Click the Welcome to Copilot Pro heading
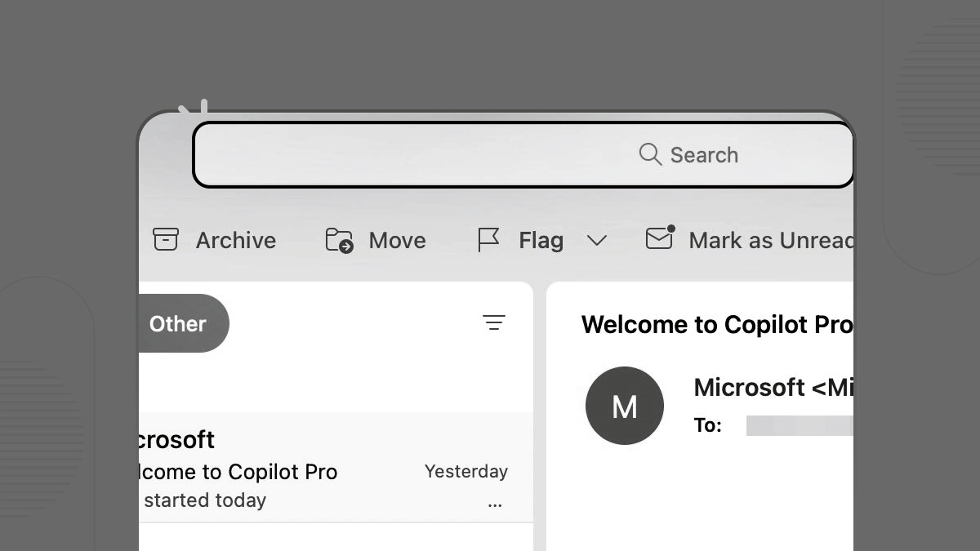The height and width of the screenshot is (551, 980). pyautogui.click(x=717, y=325)
